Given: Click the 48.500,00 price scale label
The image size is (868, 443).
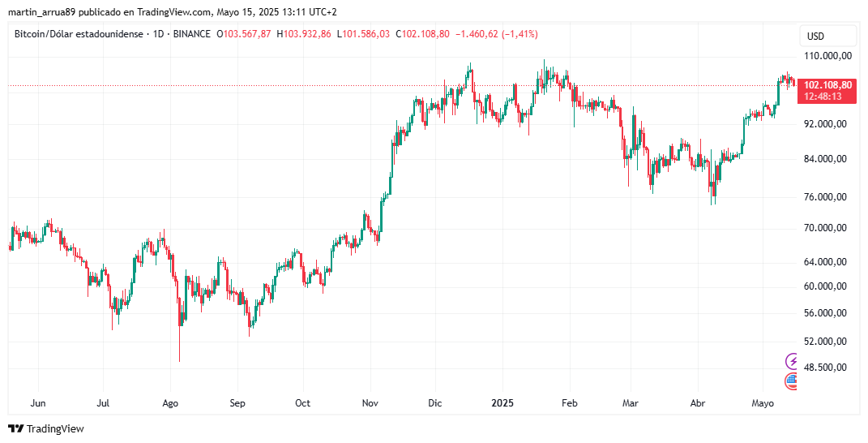Looking at the screenshot, I should pyautogui.click(x=825, y=367).
